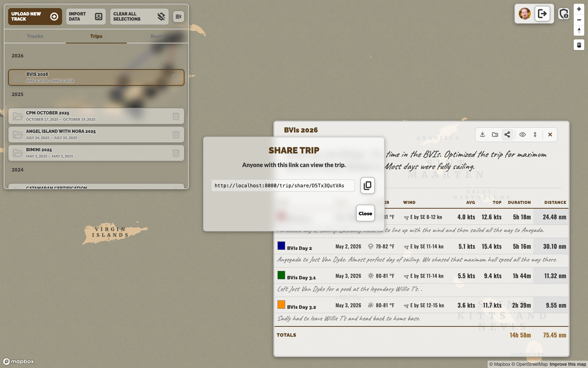
Task: Click the BVIs Day 3.1 description note
Action: coord(349,289)
